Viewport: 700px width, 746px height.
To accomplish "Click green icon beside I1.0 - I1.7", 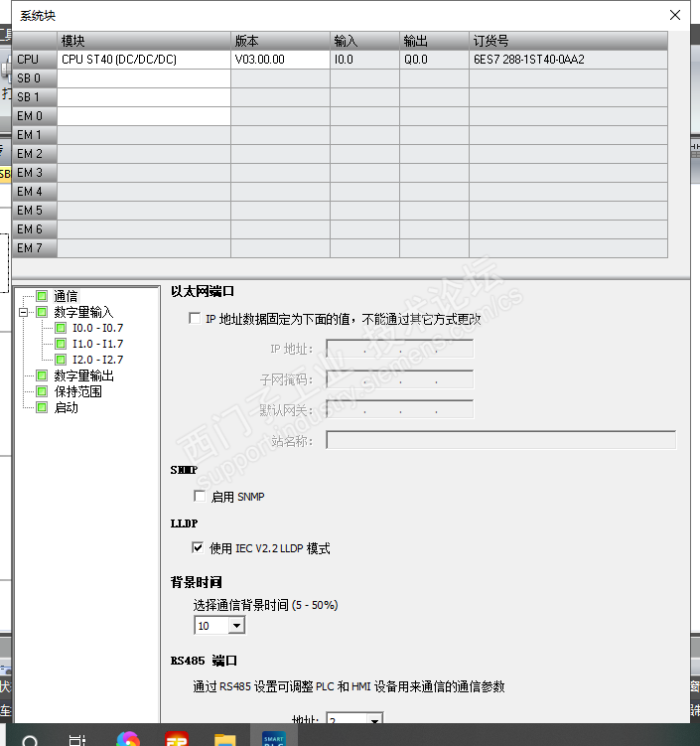I will (61, 344).
